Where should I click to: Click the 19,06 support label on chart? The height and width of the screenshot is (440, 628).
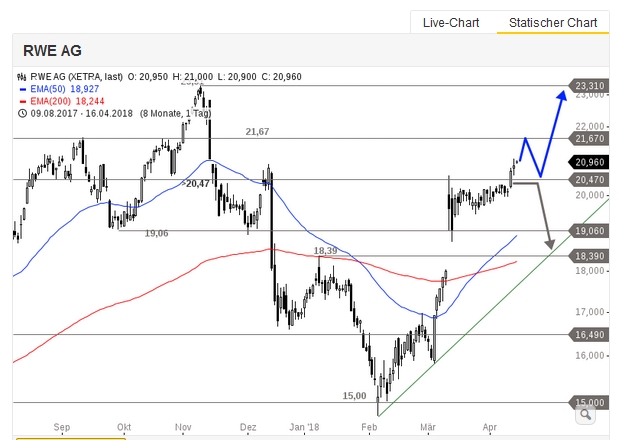pyautogui.click(x=156, y=233)
